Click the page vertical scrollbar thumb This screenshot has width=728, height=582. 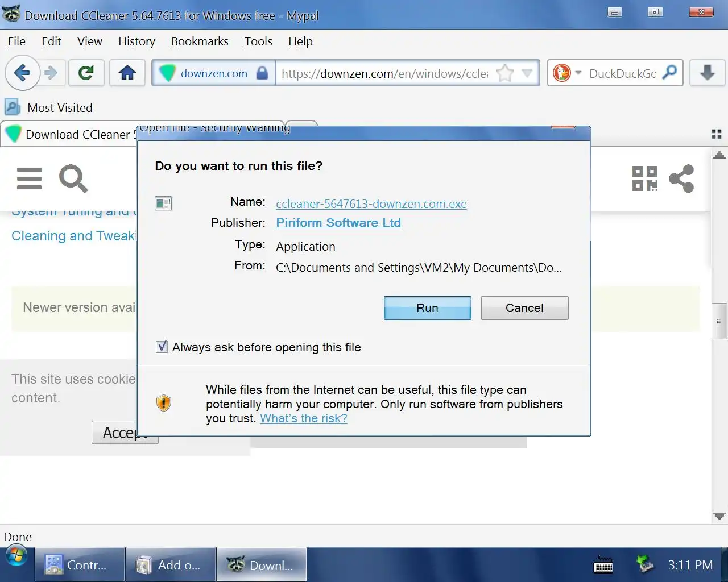pyautogui.click(x=719, y=321)
